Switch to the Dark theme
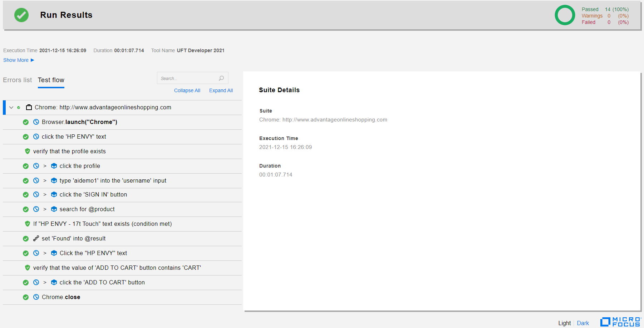644x328 pixels. pyautogui.click(x=583, y=323)
